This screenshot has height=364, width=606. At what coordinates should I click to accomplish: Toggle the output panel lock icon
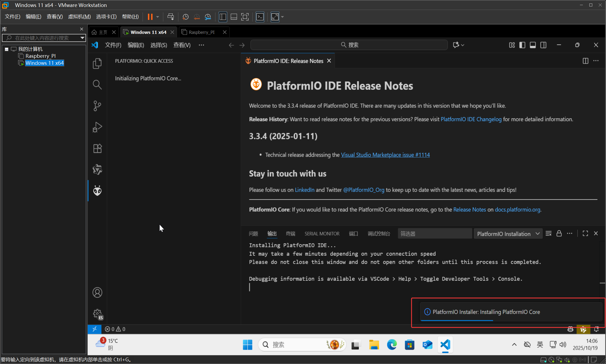(x=559, y=233)
